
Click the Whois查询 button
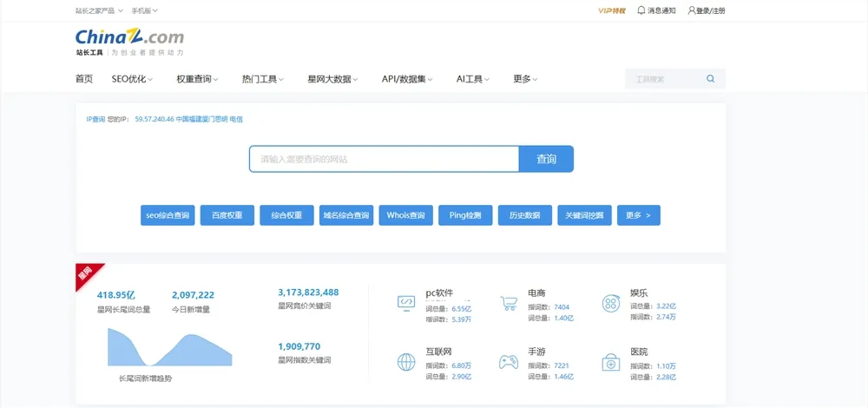405,215
